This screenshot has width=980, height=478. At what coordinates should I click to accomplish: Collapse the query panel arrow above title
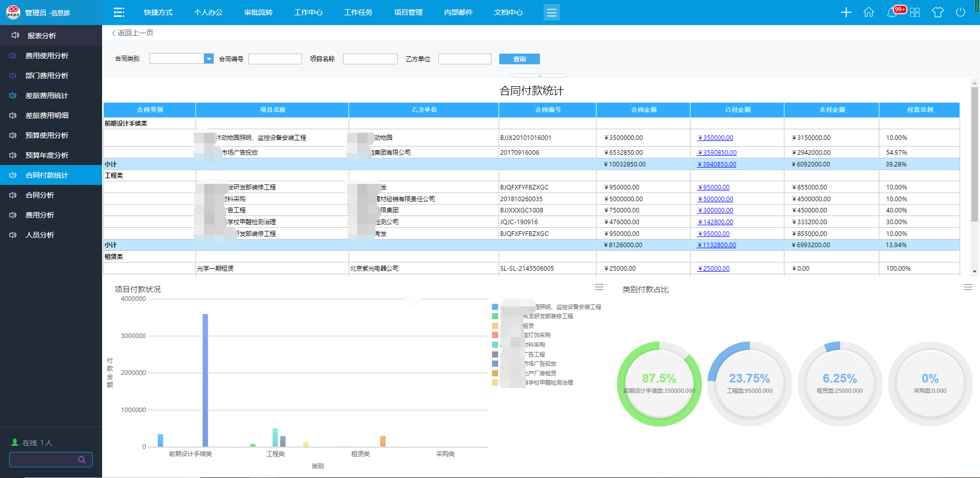point(540,75)
